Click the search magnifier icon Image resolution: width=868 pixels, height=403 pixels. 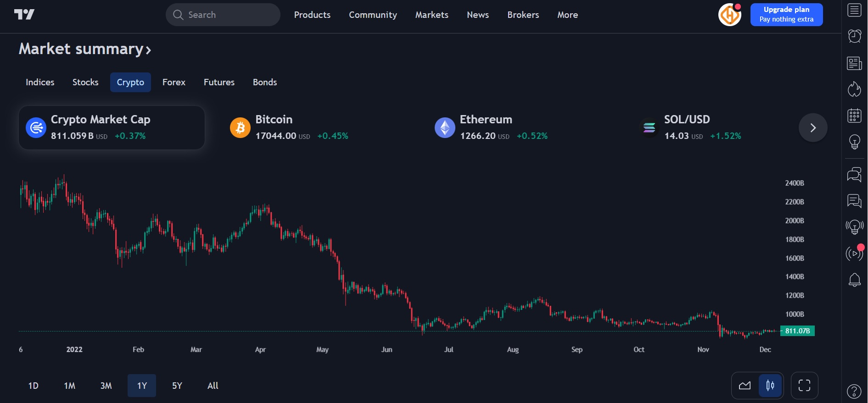coord(178,15)
